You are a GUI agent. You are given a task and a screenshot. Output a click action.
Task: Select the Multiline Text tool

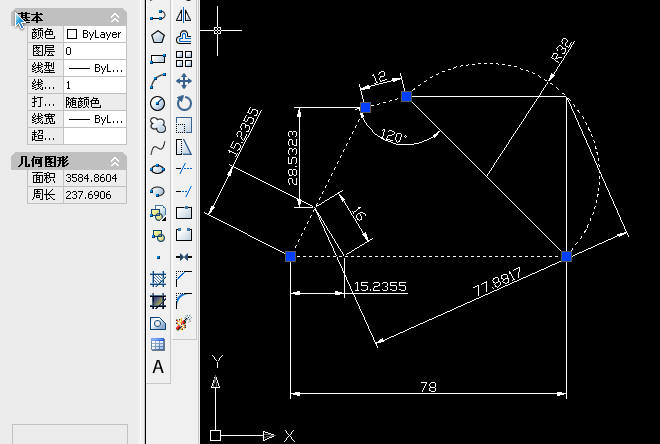[158, 367]
